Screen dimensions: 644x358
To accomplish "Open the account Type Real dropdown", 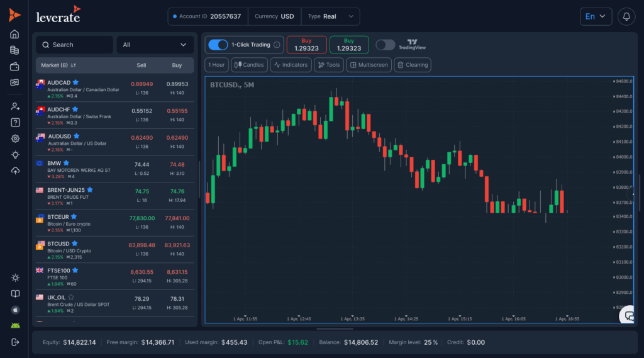I will 330,16.
